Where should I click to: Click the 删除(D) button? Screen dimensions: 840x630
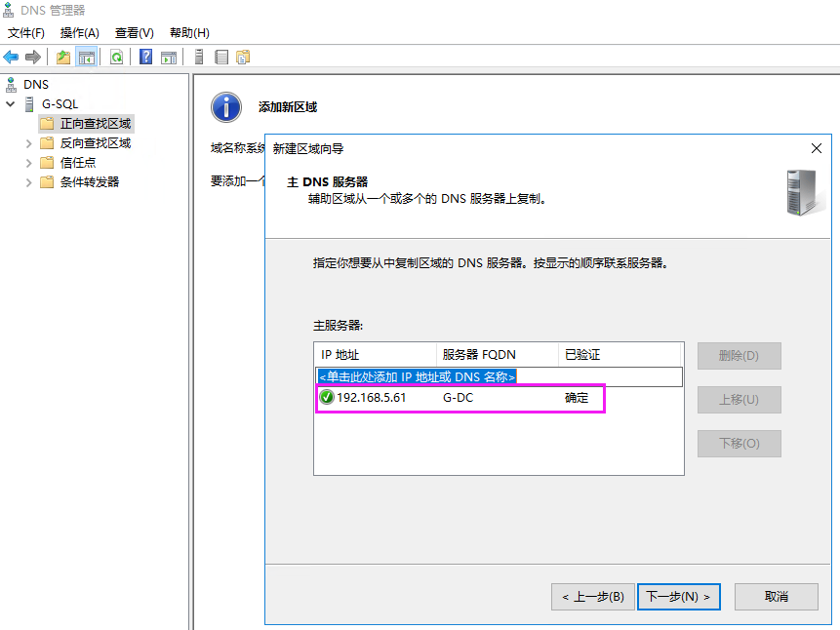coord(740,356)
